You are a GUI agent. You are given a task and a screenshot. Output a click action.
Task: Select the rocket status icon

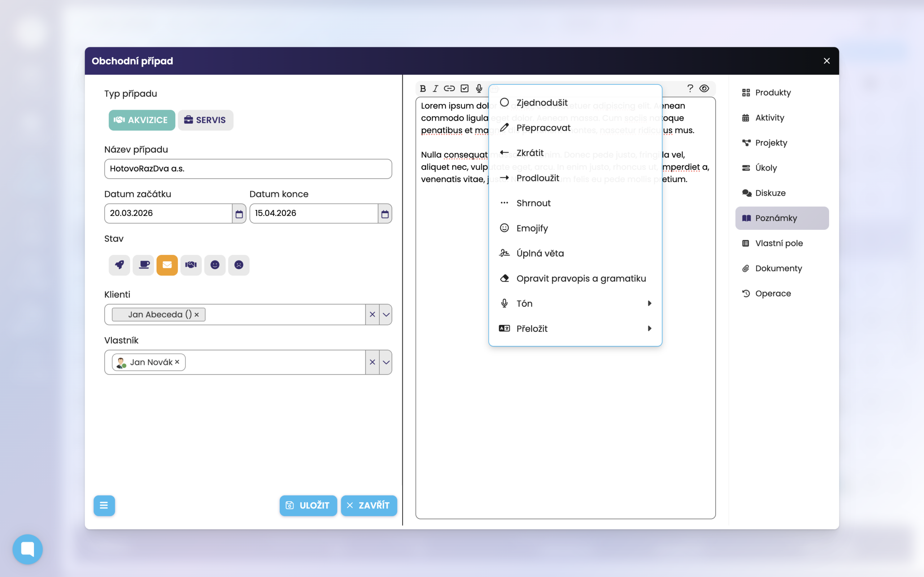point(119,265)
